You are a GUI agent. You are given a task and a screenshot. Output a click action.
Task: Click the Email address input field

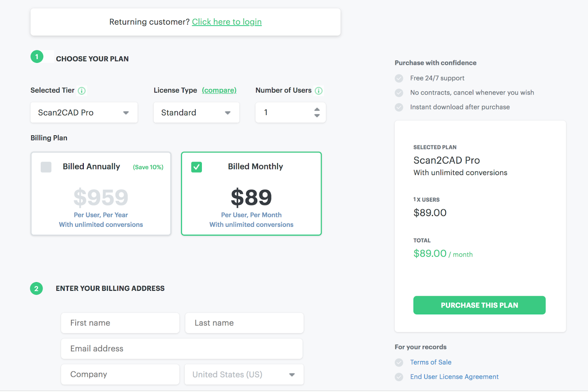(x=182, y=349)
